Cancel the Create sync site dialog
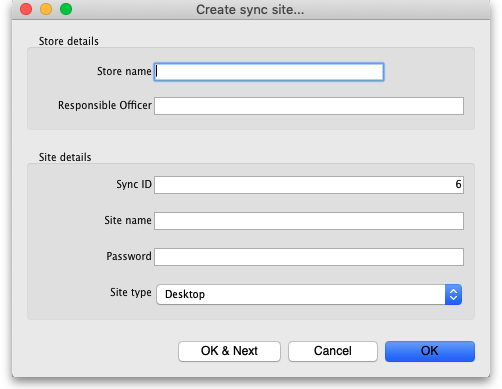The width and height of the screenshot is (502, 389). pyautogui.click(x=333, y=351)
